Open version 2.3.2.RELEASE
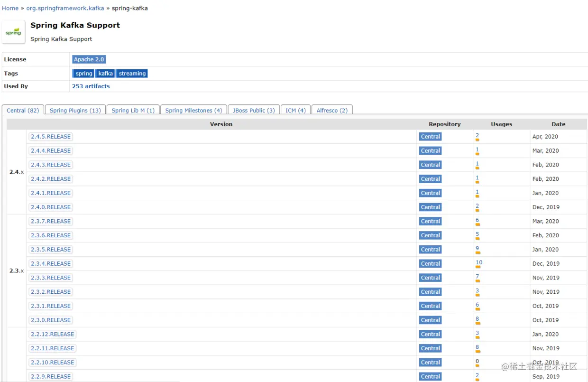 [x=51, y=292]
